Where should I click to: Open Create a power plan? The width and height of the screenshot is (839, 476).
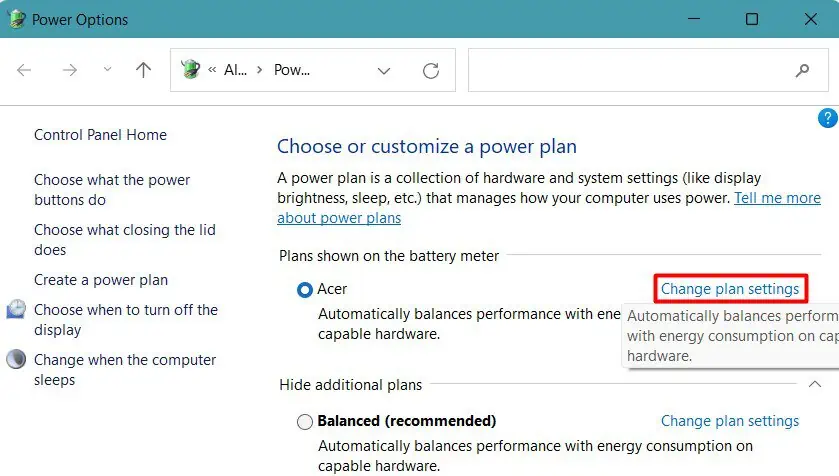[101, 280]
